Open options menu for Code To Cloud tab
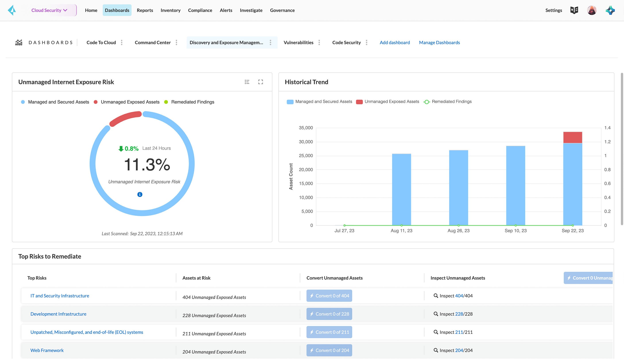624x364 pixels. [122, 43]
